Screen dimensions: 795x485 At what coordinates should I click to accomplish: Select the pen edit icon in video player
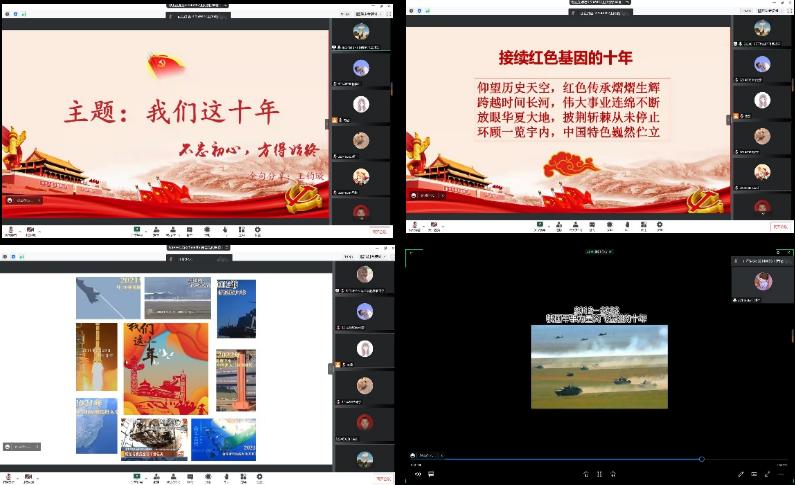click(x=740, y=473)
